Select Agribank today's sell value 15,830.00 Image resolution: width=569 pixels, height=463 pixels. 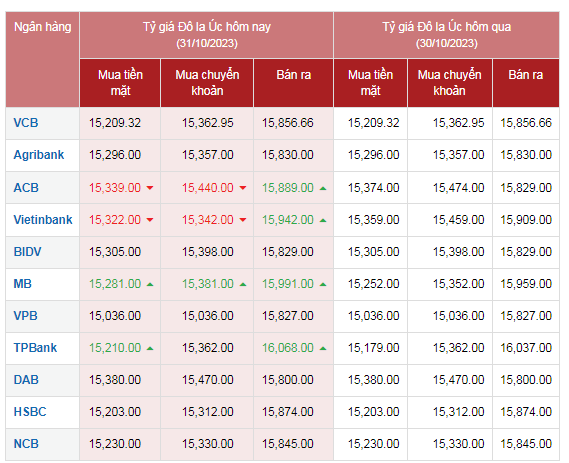288,155
